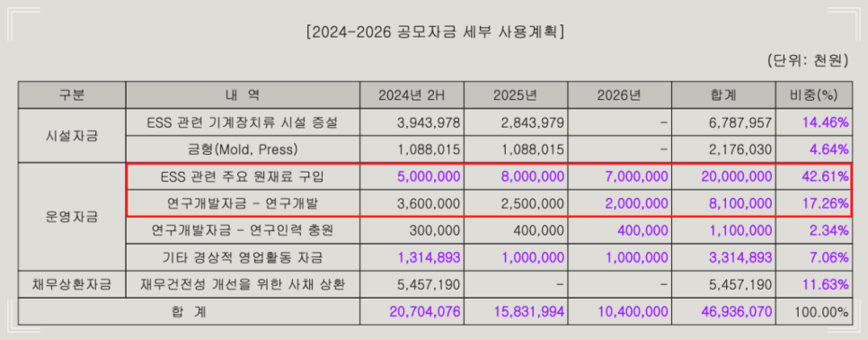The height and width of the screenshot is (340, 868).
Task: Select '재무건전성 개선을 위한 사채 상환' row label
Action: pos(243,285)
